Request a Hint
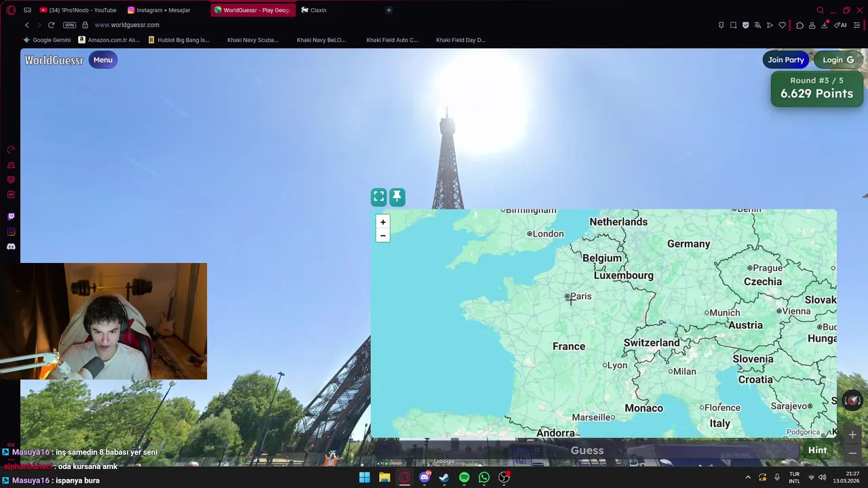Viewport: 868px width, 488px height. 817,450
